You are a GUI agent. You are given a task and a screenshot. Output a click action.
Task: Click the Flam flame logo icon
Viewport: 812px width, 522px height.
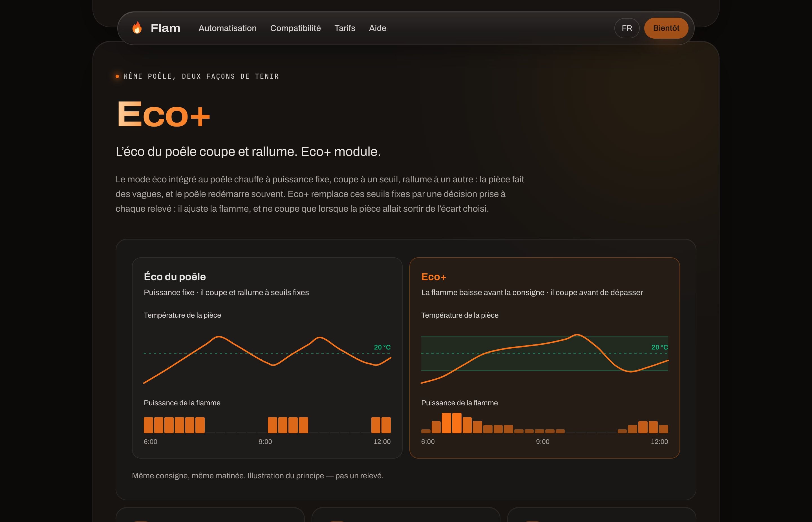coord(137,28)
